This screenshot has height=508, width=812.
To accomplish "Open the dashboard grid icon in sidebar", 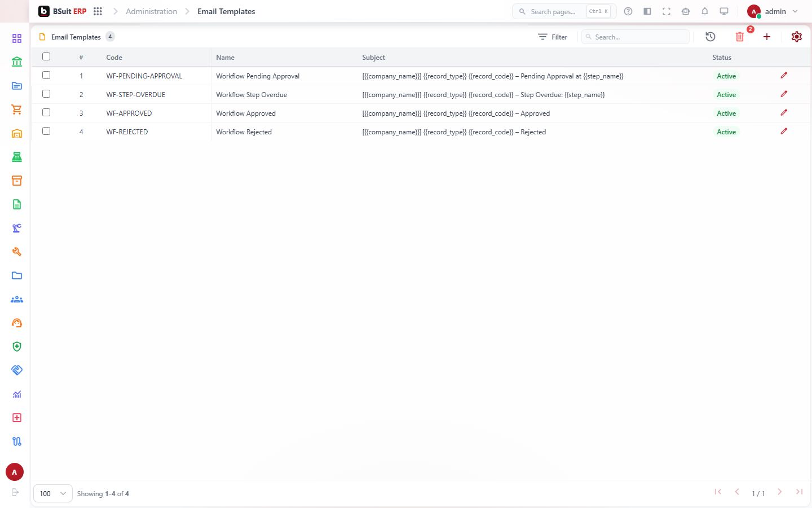I will click(17, 38).
